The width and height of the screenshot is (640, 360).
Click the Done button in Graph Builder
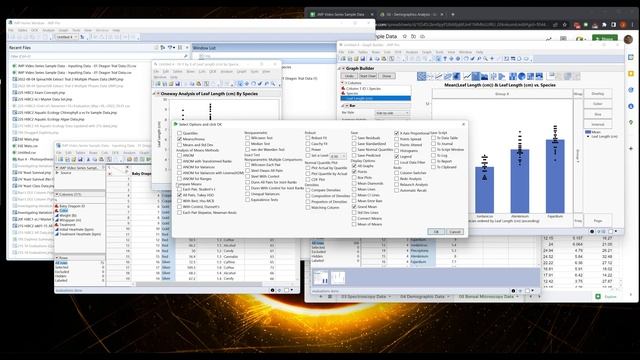pyautogui.click(x=387, y=76)
